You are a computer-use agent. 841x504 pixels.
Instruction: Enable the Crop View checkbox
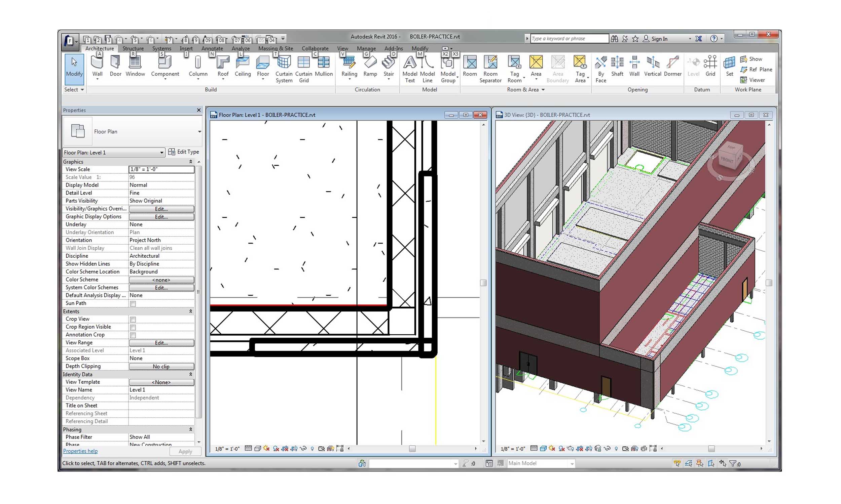[x=133, y=319]
